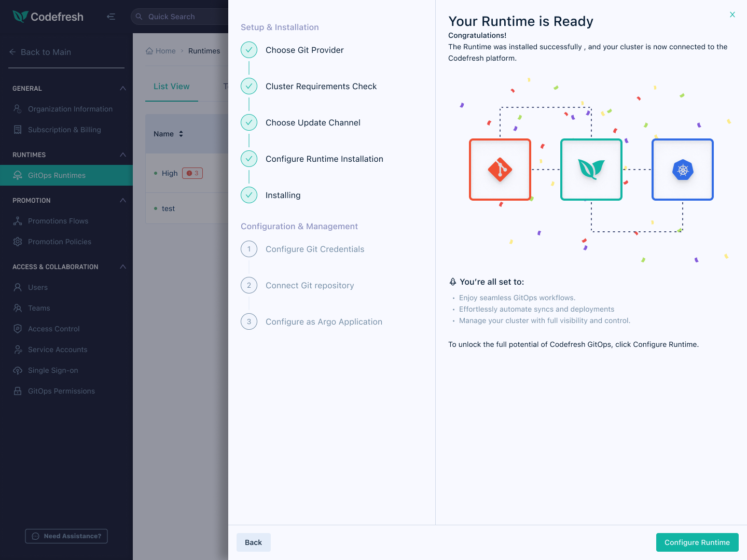Click the Promotion Policies gear icon
This screenshot has width=747, height=560.
pos(18,242)
